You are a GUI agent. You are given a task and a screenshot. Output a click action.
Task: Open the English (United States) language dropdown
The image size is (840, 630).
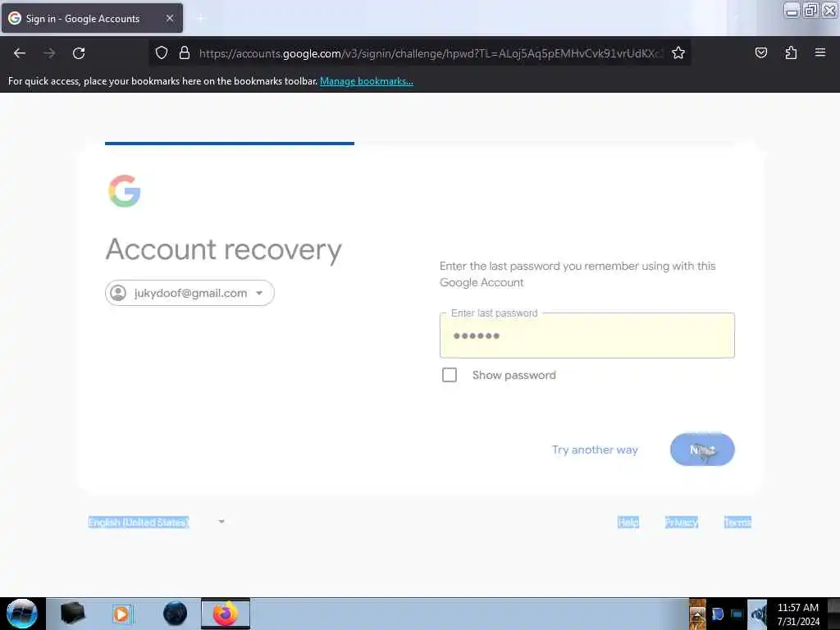tap(157, 523)
